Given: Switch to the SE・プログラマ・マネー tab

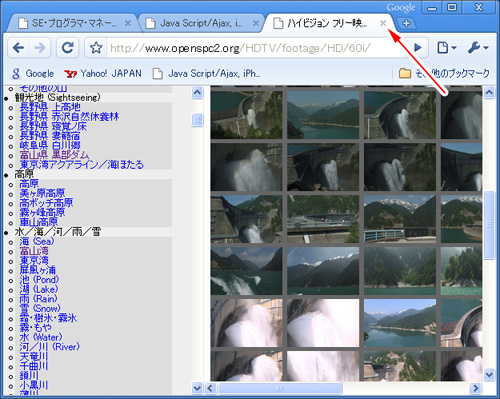Looking at the screenshot, I should click(73, 23).
